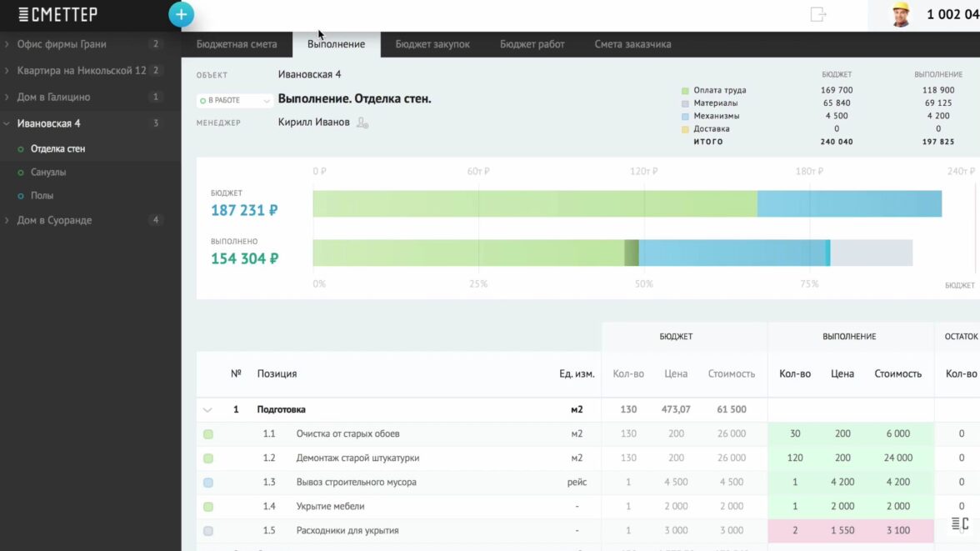This screenshot has height=551, width=980.
Task: Click the green type marker for row 1.1
Action: (208, 434)
